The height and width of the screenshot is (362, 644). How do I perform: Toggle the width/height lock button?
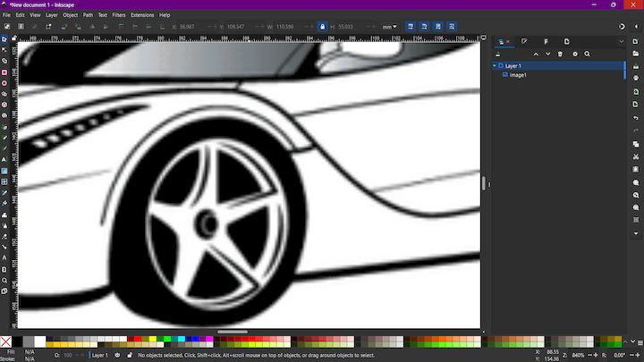click(322, 27)
